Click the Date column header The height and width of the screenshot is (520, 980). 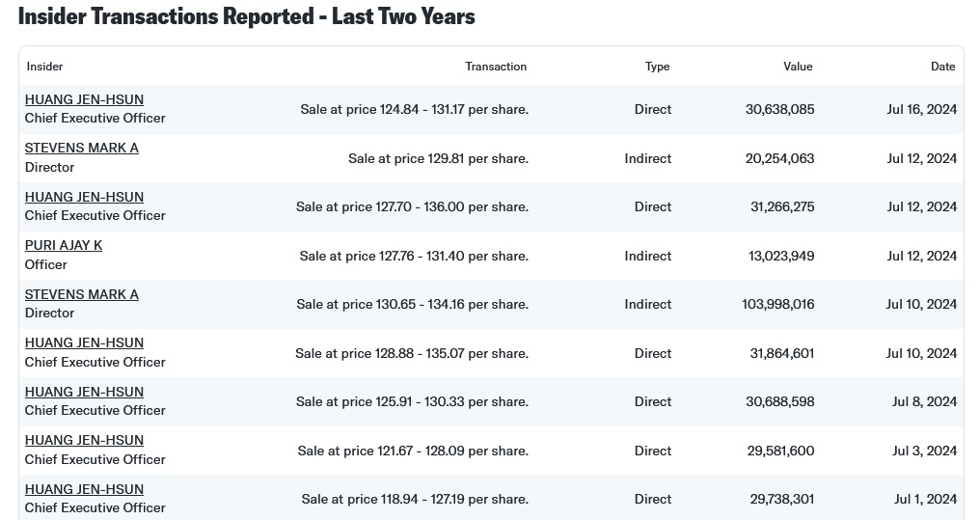(942, 67)
